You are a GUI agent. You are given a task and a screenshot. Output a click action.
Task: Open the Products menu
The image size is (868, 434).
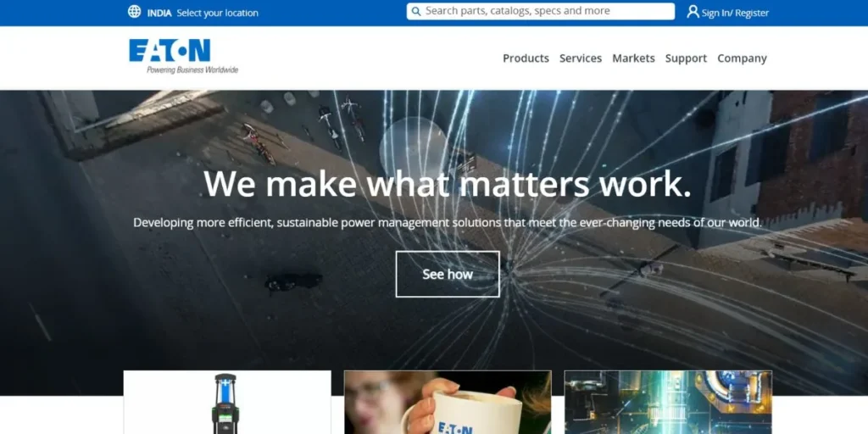[x=526, y=58]
